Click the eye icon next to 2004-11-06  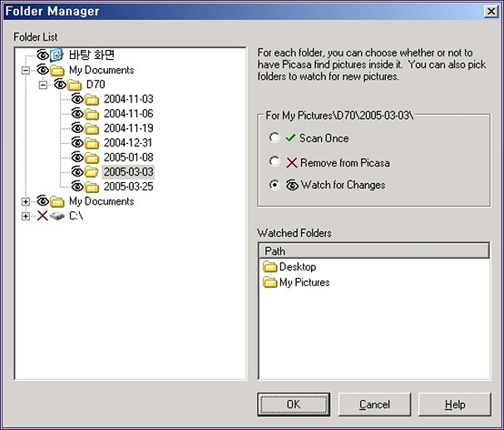[77, 114]
